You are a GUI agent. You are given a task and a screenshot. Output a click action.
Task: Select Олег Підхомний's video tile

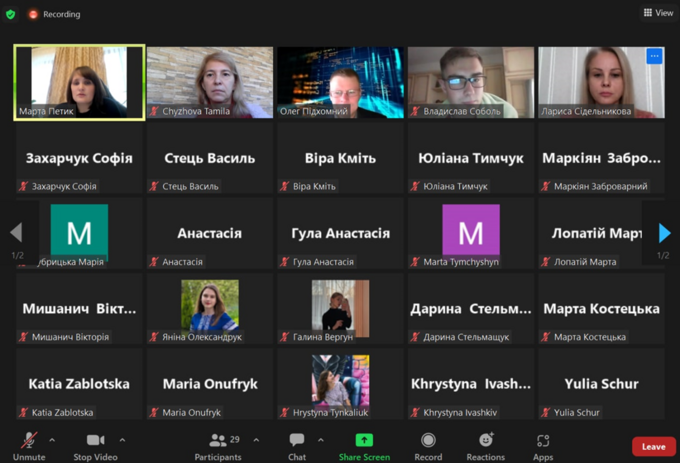coord(340,82)
